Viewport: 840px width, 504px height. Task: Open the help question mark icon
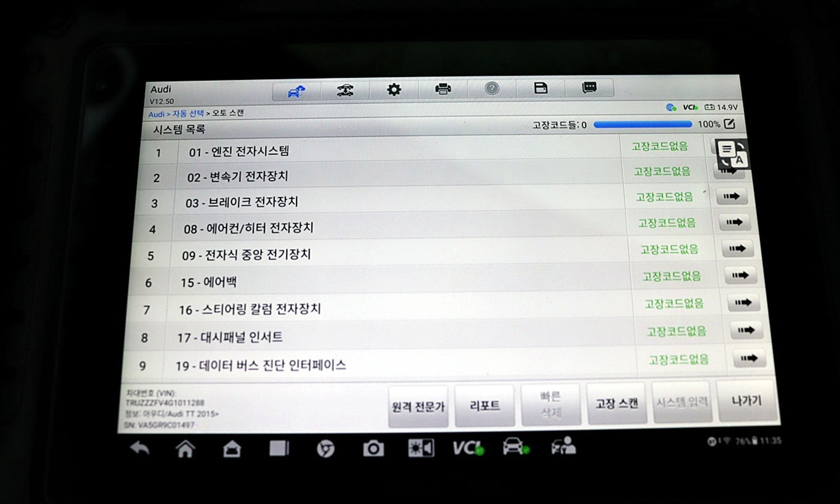point(492,89)
